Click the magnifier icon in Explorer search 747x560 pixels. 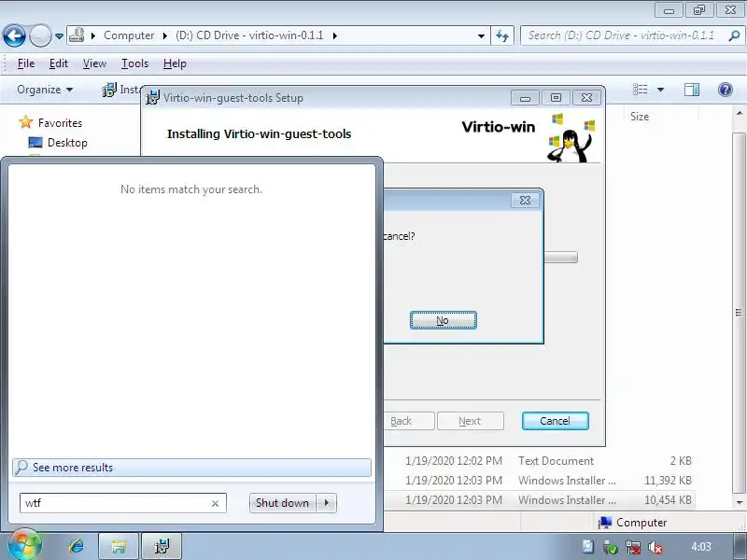pos(734,35)
